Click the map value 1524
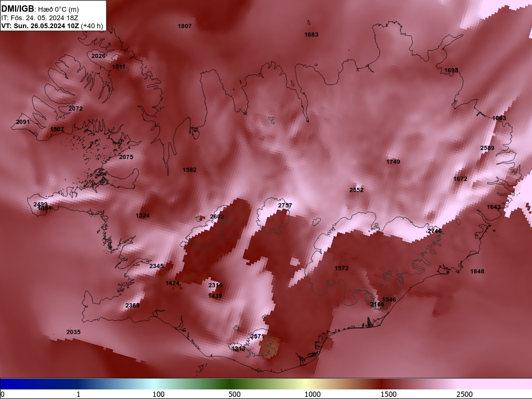Image resolution: width=532 pixels, height=399 pixels. point(143,216)
